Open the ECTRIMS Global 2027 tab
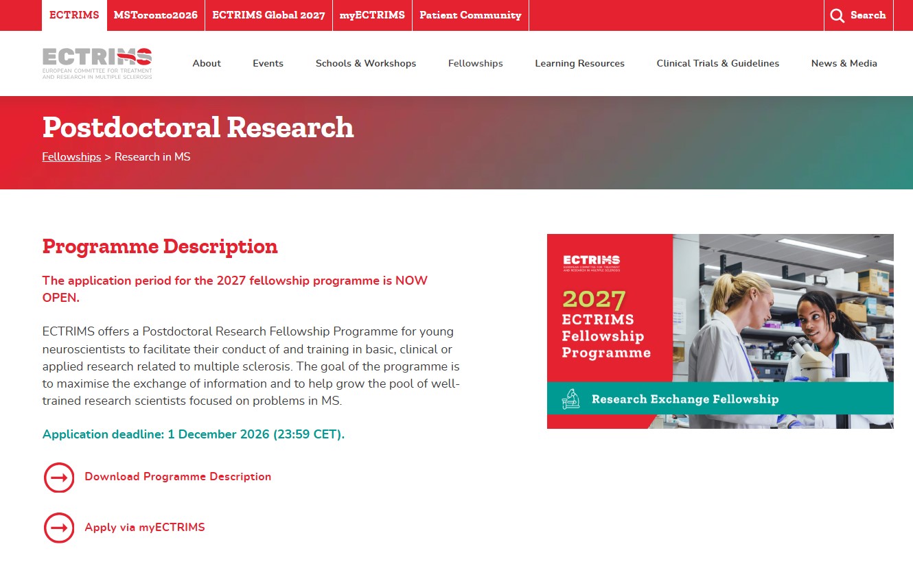The width and height of the screenshot is (913, 588). point(268,15)
